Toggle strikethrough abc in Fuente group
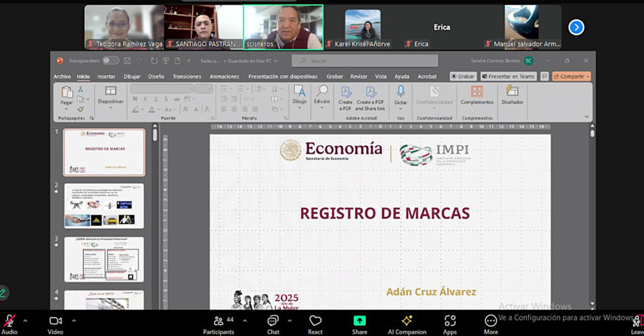Viewport: 644px width, 336px height. pos(177,99)
